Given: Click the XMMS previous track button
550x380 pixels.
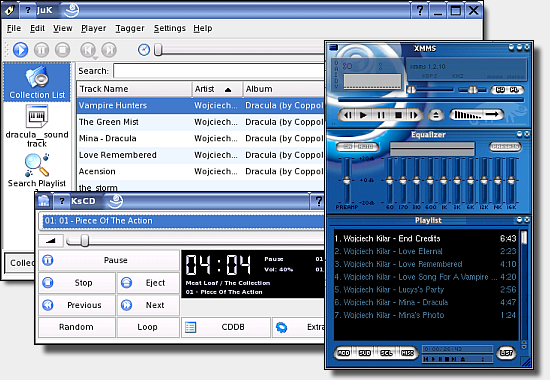Looking at the screenshot, I should 348,115.
